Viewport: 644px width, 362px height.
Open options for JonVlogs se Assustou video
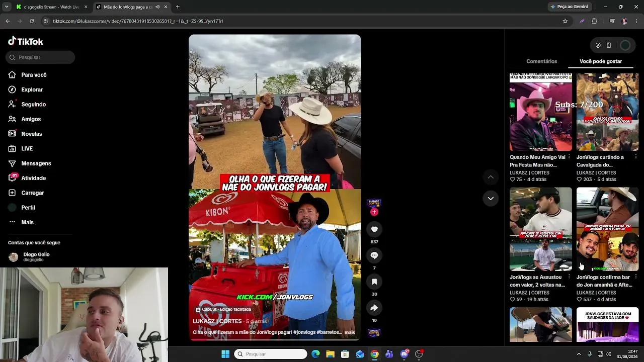tap(569, 277)
